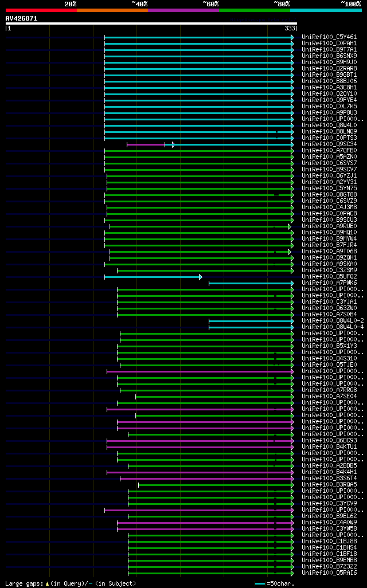Click the UniRef100_Q4S310 entry

point(329,359)
